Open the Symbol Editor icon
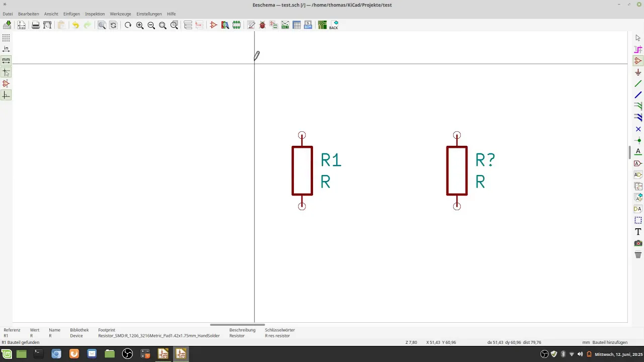644x362 pixels. coord(213,25)
